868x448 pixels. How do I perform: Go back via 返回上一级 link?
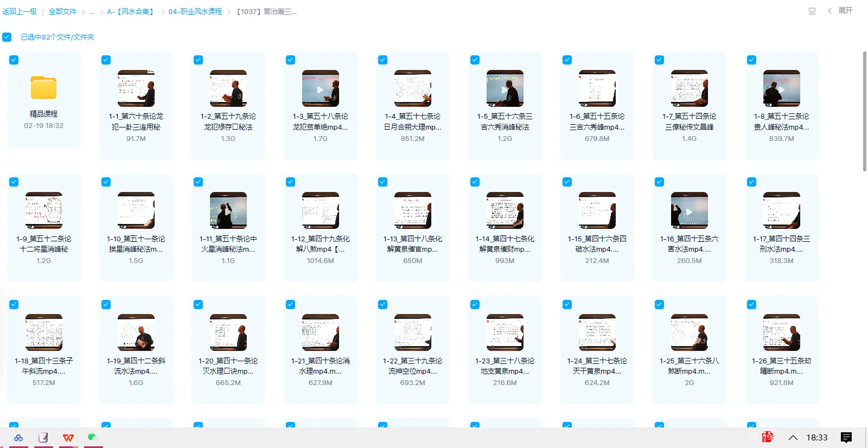pyautogui.click(x=20, y=11)
